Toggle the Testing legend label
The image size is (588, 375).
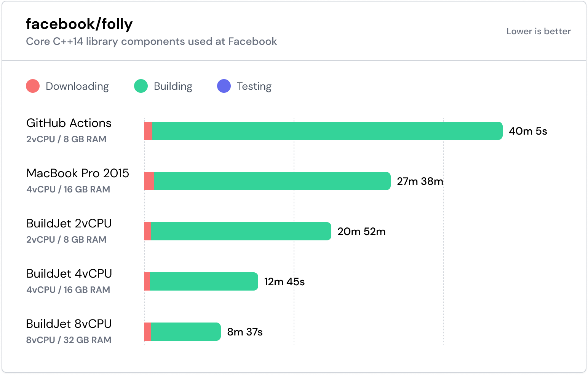pyautogui.click(x=254, y=86)
